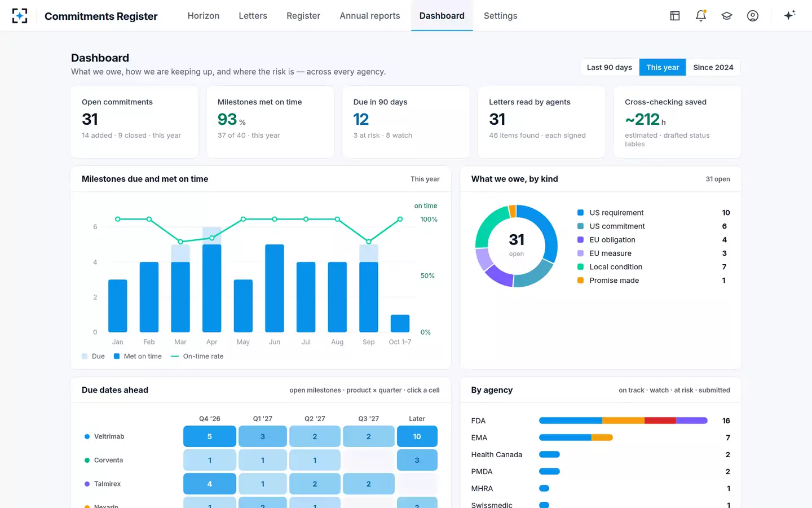Screen dimensions: 812x508
Task: Switch to the Letters tab
Action: tap(253, 16)
